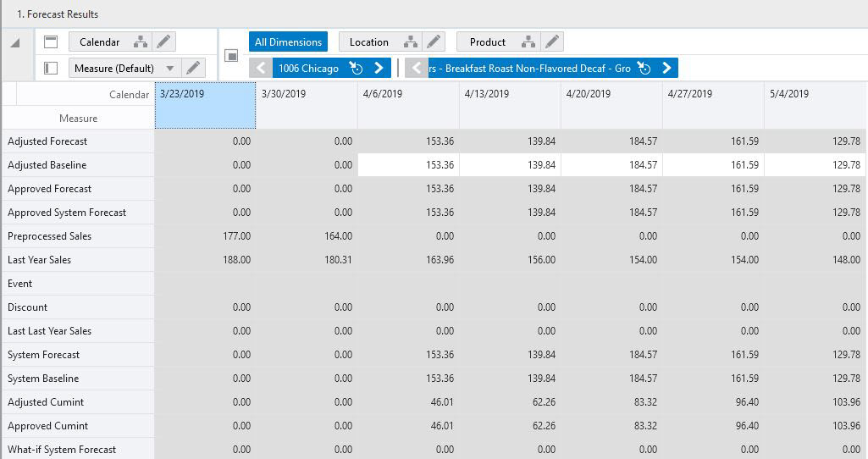Click Adjusted Cumint value 46.01
The width and height of the screenshot is (868, 459).
442,402
